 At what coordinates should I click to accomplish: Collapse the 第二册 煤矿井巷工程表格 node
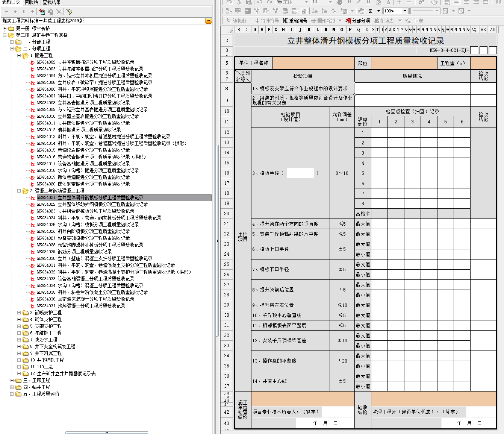click(x=5, y=35)
